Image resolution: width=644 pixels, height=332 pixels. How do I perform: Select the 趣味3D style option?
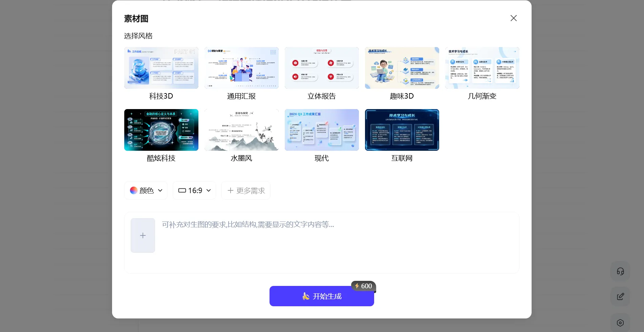click(402, 68)
